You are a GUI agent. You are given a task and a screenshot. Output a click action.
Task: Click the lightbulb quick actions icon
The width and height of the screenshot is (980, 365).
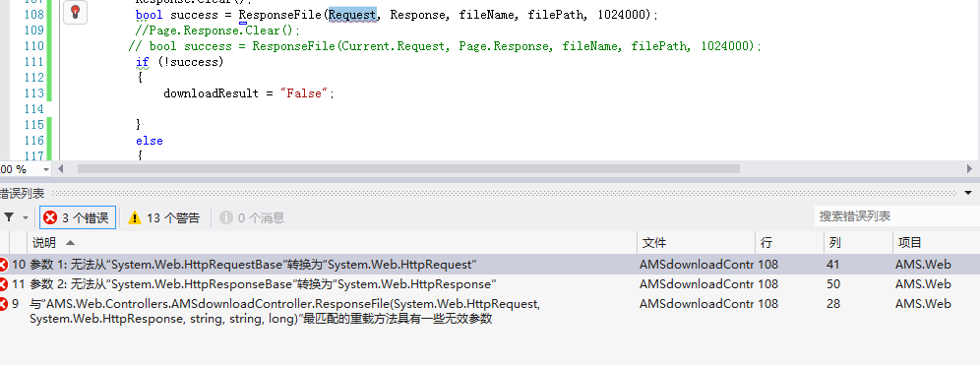75,12
